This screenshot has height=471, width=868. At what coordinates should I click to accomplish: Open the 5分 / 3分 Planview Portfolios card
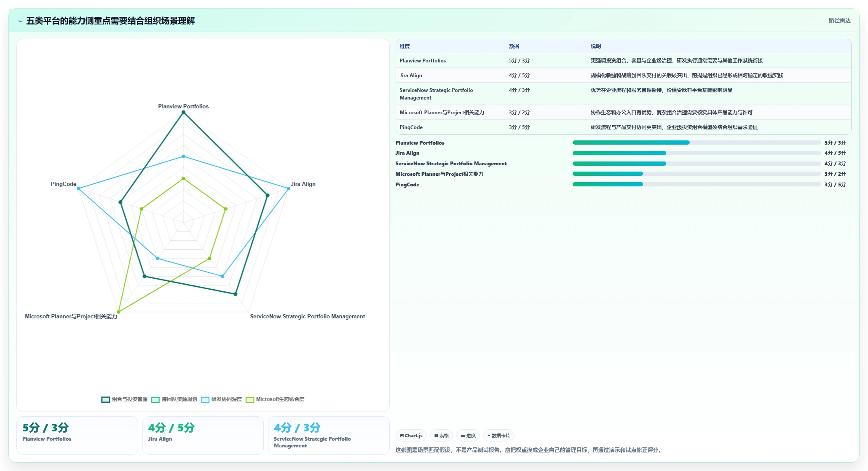click(x=77, y=435)
